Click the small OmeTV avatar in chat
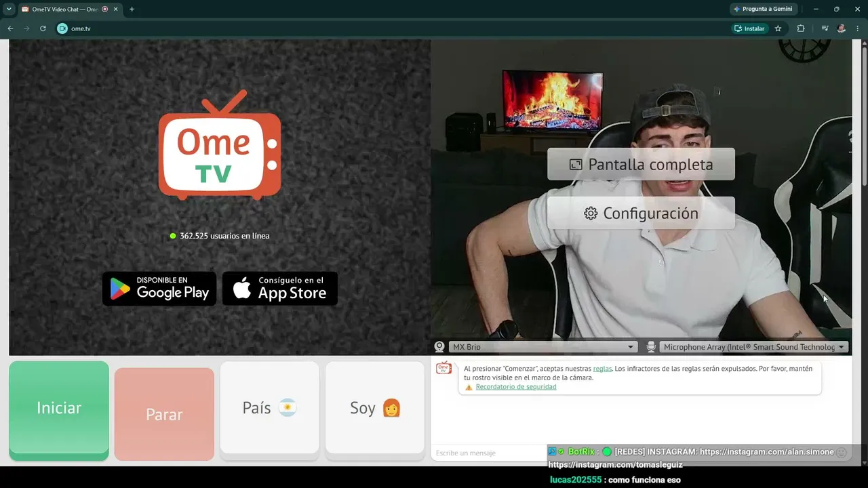This screenshot has width=868, height=488. [x=443, y=368]
